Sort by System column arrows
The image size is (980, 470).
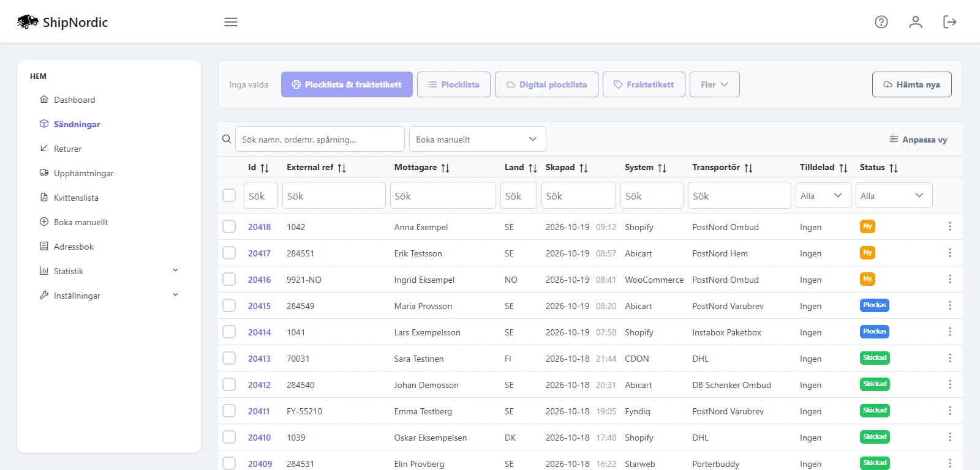[x=662, y=168]
